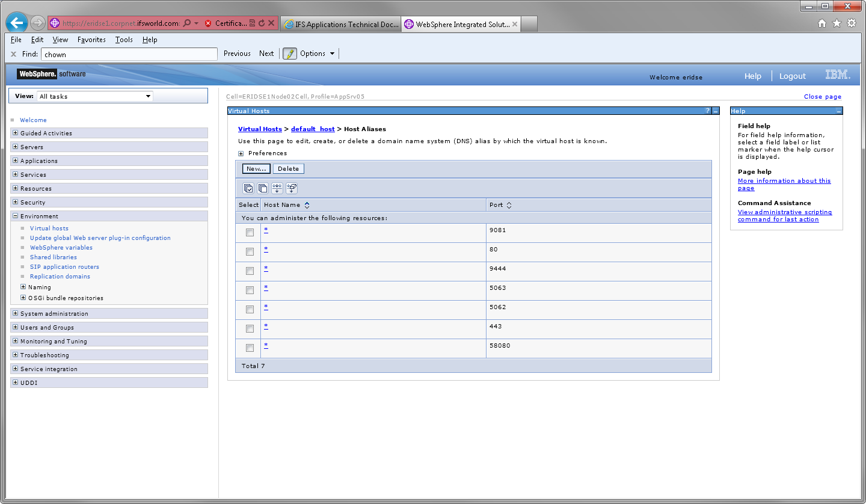Click the browser Home icon
The width and height of the screenshot is (866, 504).
821,22
